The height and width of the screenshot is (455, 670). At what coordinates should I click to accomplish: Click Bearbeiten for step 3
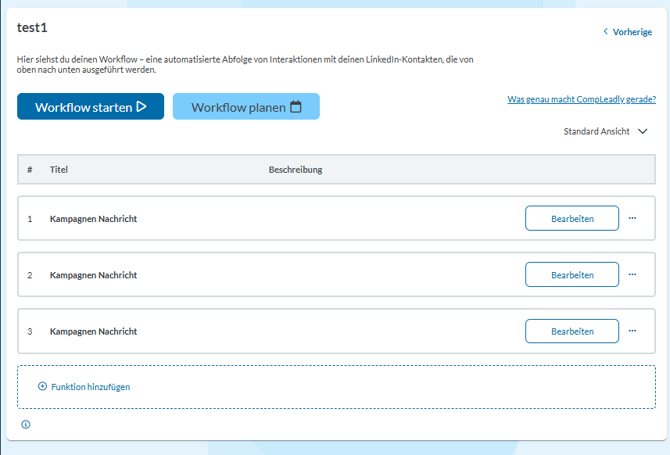tap(571, 331)
